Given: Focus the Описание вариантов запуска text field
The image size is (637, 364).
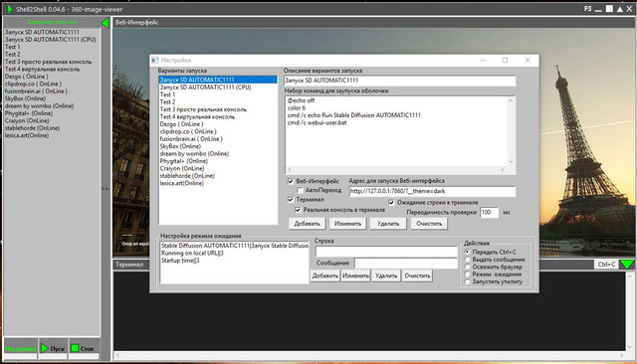Looking at the screenshot, I should 399,81.
